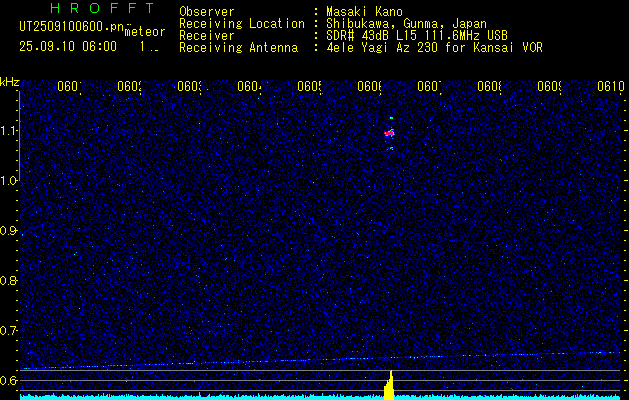Click the Receiving Location label

pyautogui.click(x=242, y=23)
